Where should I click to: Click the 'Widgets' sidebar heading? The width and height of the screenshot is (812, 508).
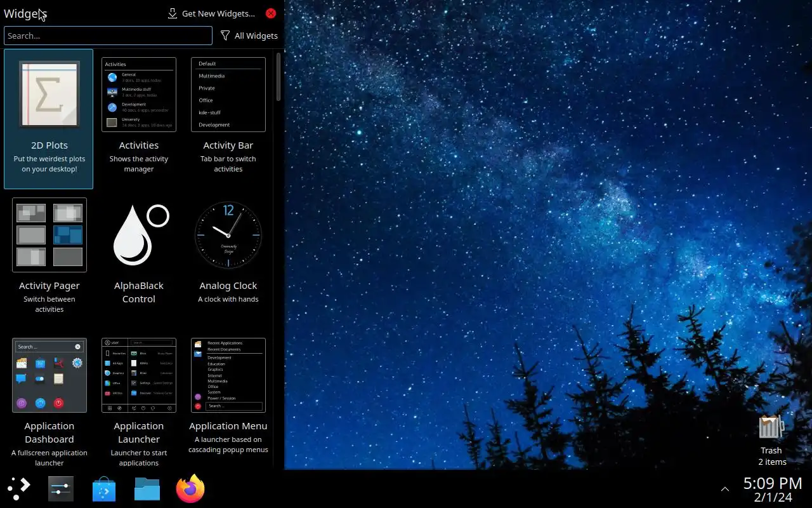point(25,13)
